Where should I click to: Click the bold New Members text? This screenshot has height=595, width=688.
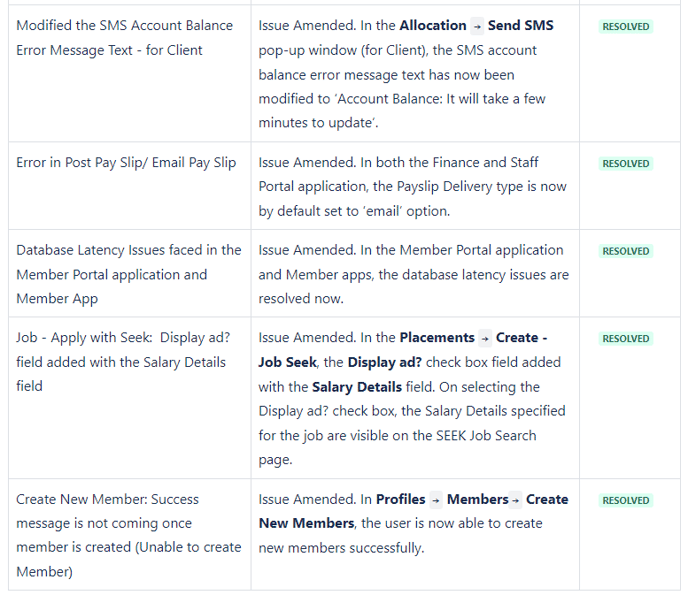(x=306, y=523)
